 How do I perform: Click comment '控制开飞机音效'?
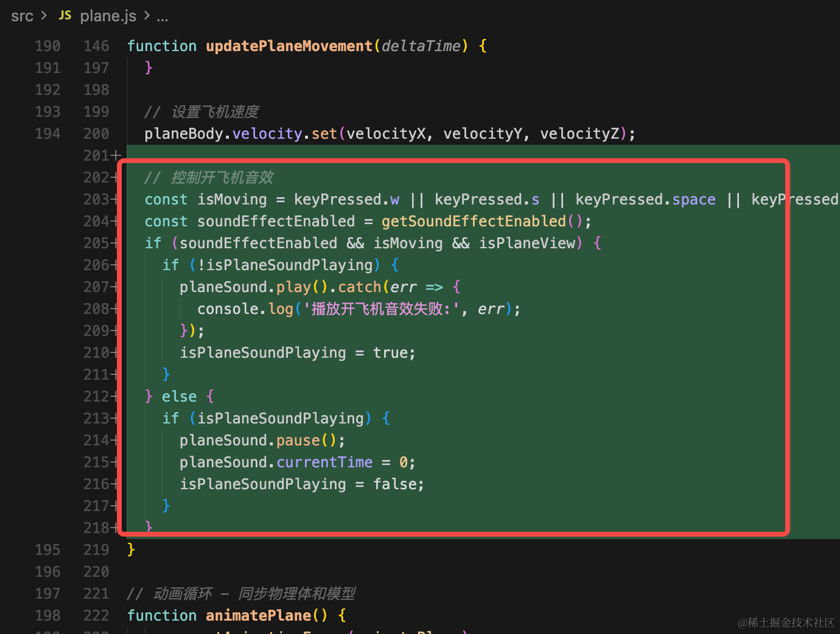tap(209, 178)
